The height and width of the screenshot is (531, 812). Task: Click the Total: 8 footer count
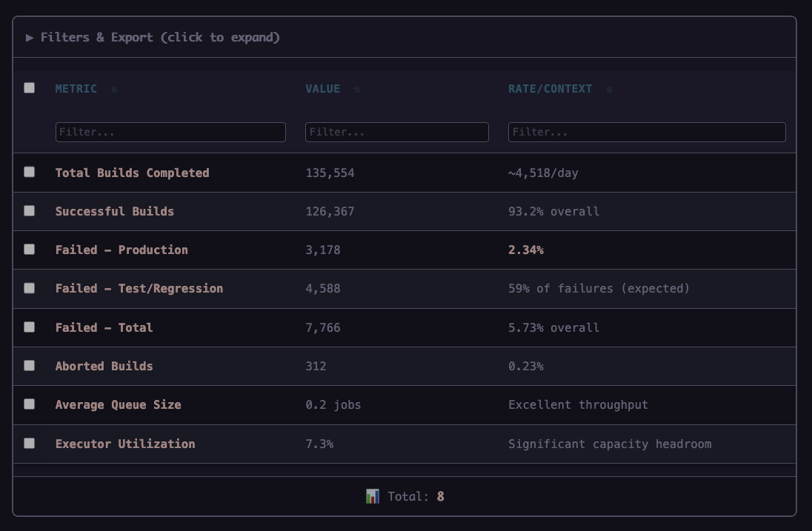tap(416, 496)
